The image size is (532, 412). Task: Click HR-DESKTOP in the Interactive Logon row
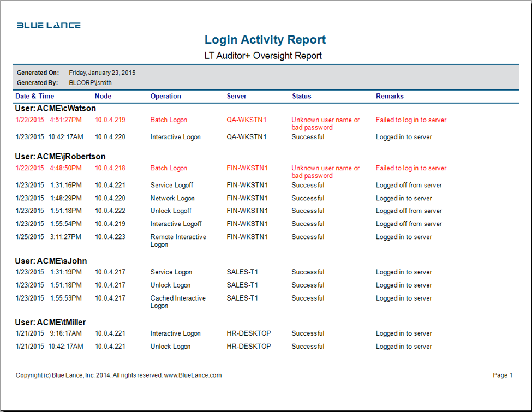[249, 333]
